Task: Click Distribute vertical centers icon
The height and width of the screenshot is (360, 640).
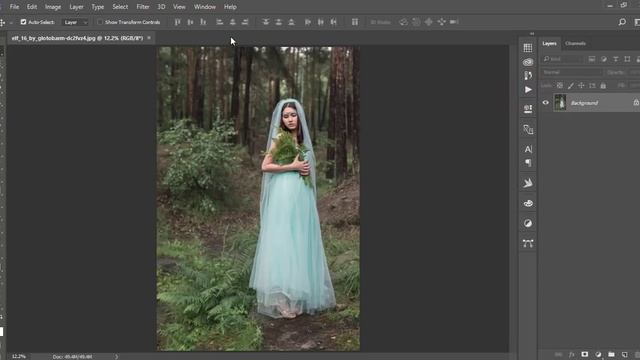Action: tap(278, 22)
